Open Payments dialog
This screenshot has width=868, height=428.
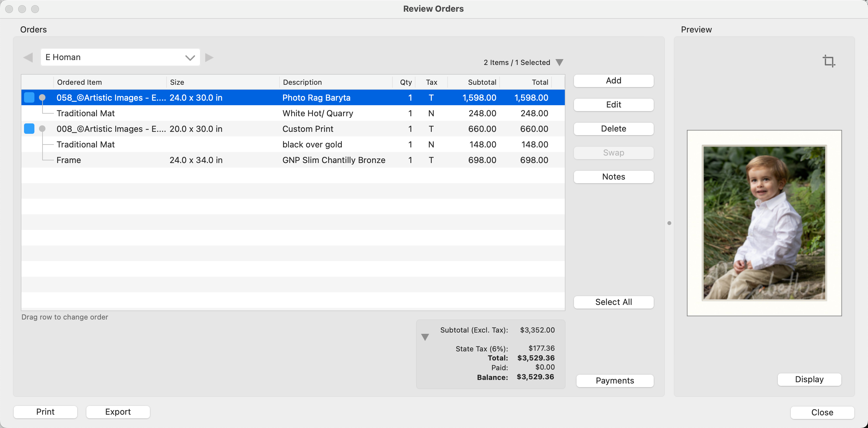pos(614,381)
